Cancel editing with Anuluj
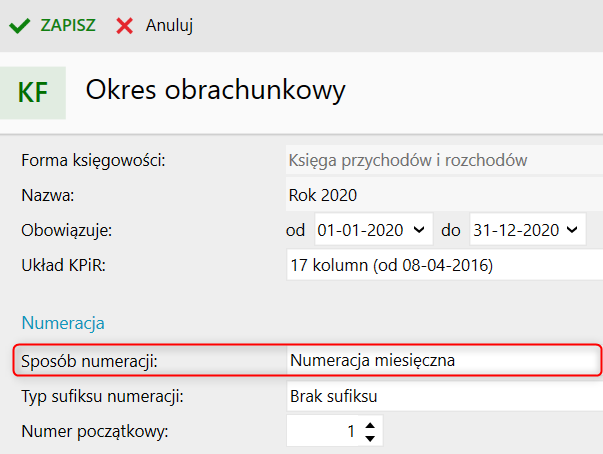Viewport: 603px width, 454px height. (169, 26)
